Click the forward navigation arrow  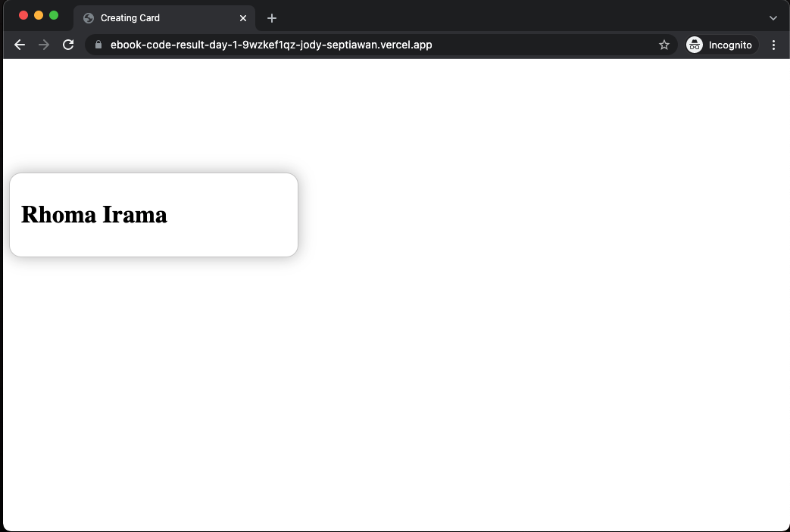click(44, 45)
